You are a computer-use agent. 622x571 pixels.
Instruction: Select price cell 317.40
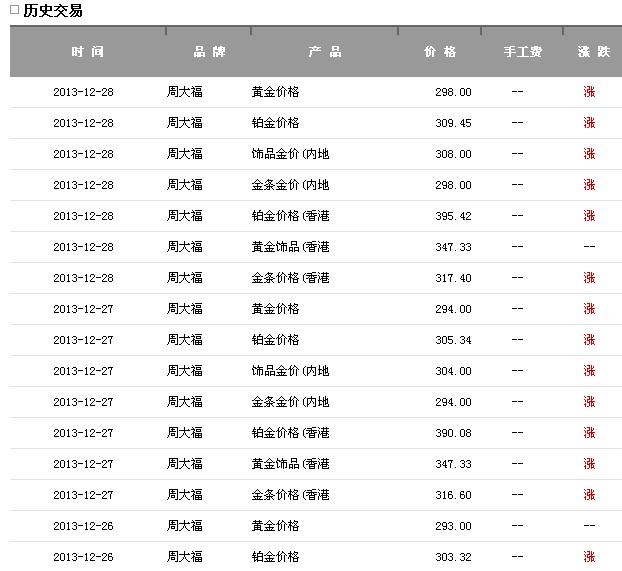point(453,278)
